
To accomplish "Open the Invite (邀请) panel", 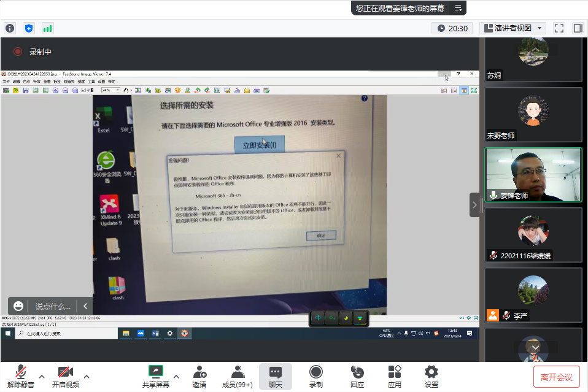I will point(199,376).
